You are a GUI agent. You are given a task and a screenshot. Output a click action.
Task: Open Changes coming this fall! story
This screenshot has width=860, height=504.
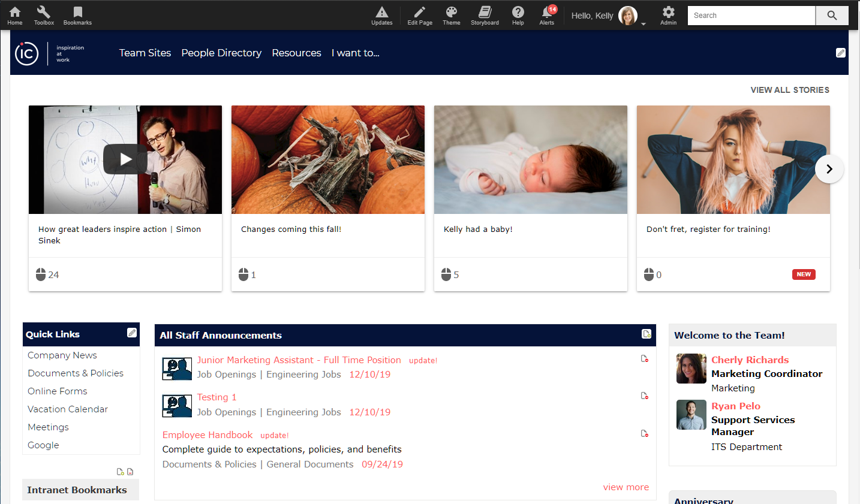pyautogui.click(x=291, y=230)
